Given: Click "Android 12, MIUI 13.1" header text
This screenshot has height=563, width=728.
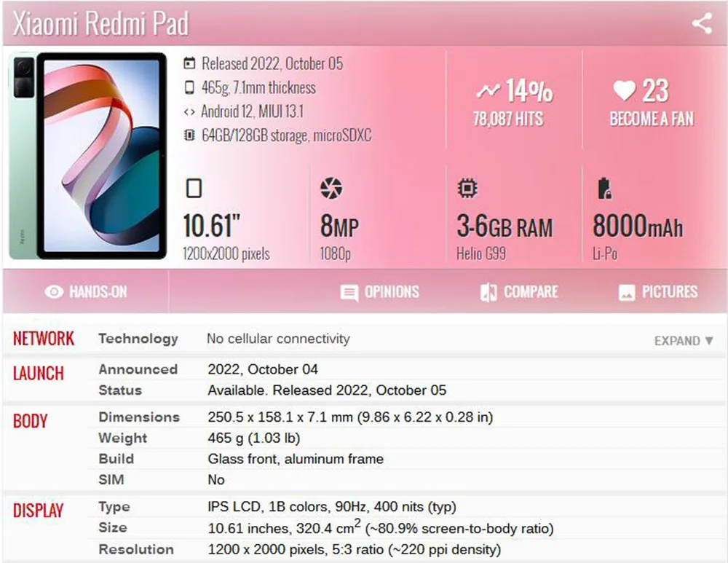Looking at the screenshot, I should coord(252,111).
